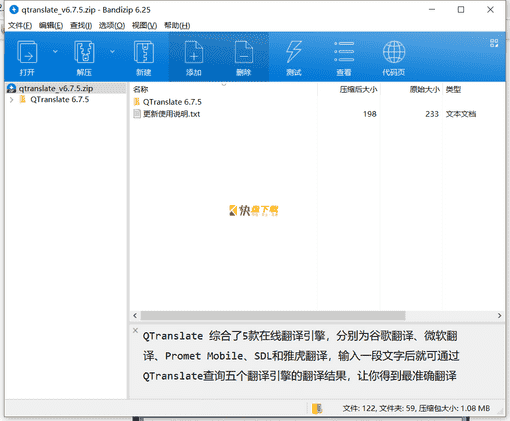
Task: Close the archive comment panel
Action: coord(135,330)
